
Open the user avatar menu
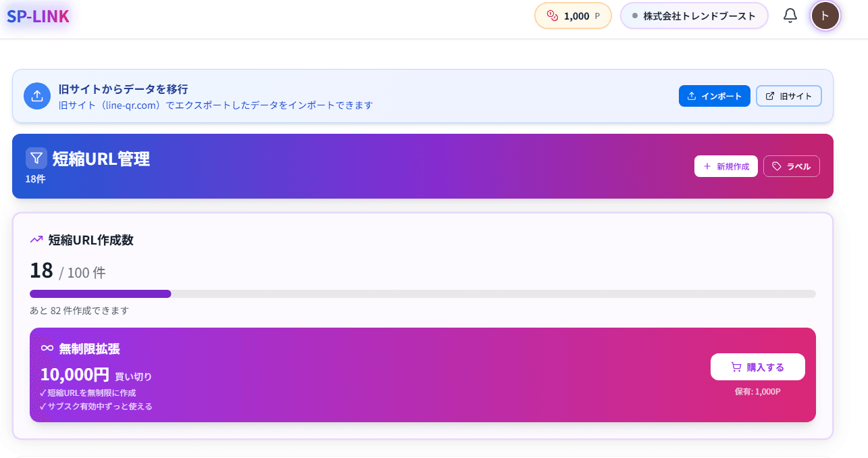[x=825, y=16]
